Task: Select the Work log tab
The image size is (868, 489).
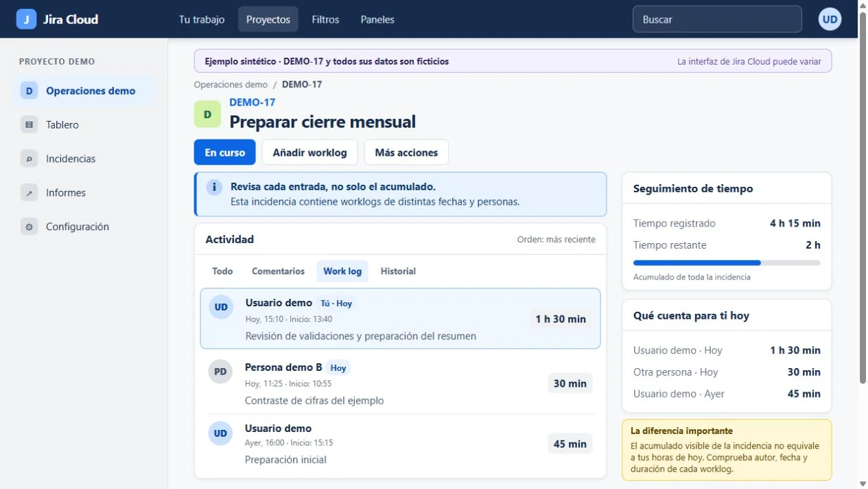Action: [x=342, y=271]
